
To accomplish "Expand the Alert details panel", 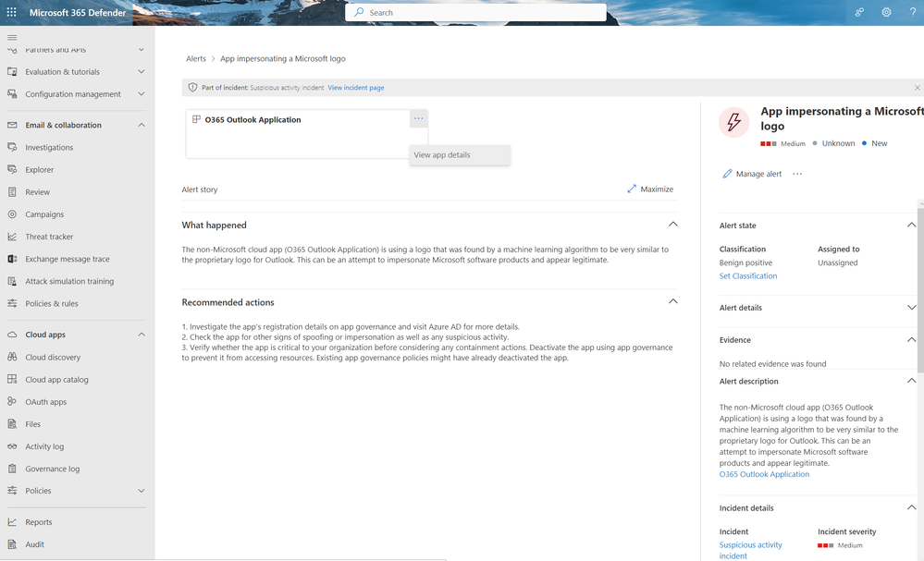I will point(911,308).
